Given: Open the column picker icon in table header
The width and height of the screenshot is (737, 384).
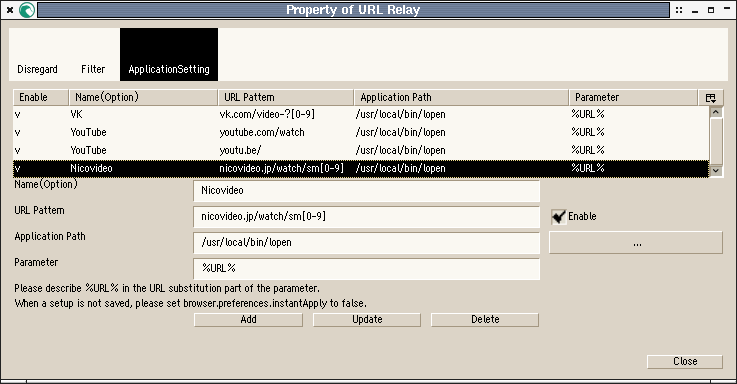Looking at the screenshot, I should [711, 98].
